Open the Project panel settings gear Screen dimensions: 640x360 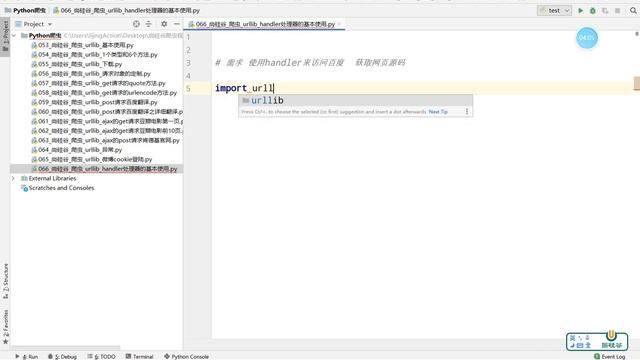coord(164,24)
